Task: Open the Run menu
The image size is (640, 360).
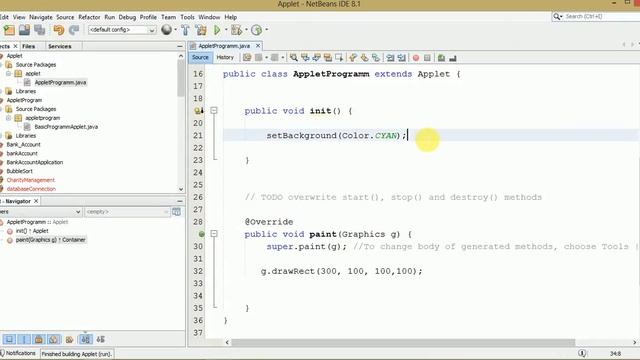Action: coord(110,17)
